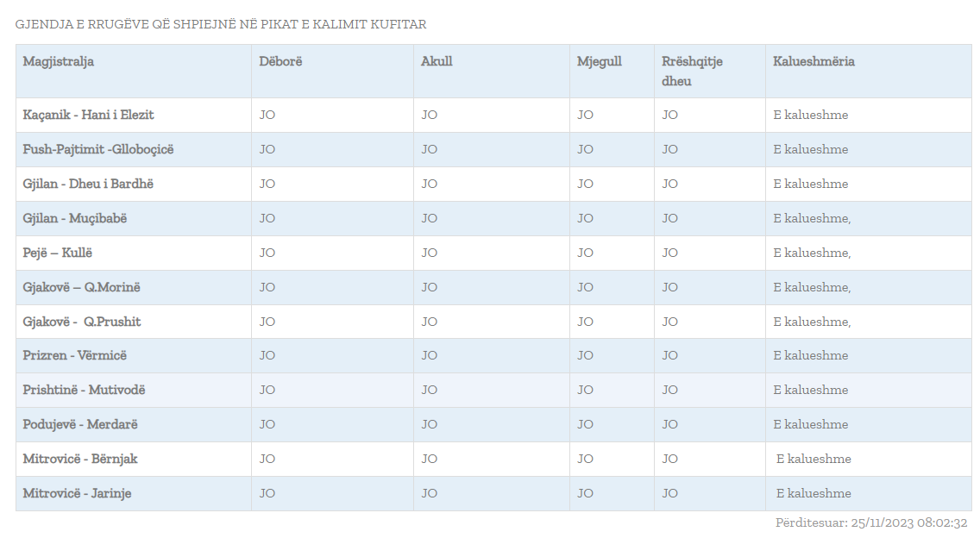
Task: Click the Gjakovë - Q.Prushit road name
Action: coord(82,322)
